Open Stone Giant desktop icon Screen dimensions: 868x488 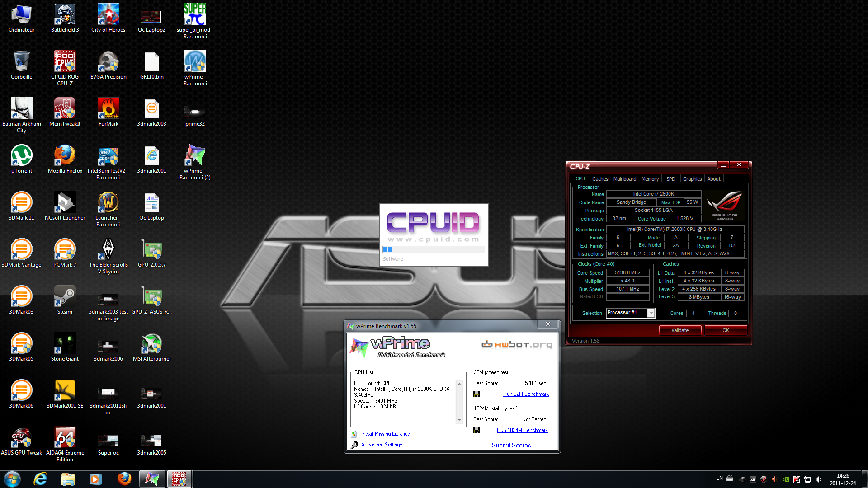(x=65, y=347)
